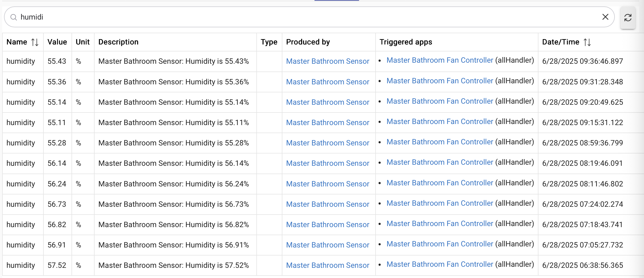Open Master Bathroom Sensor for 55.11 reading

coord(327,123)
